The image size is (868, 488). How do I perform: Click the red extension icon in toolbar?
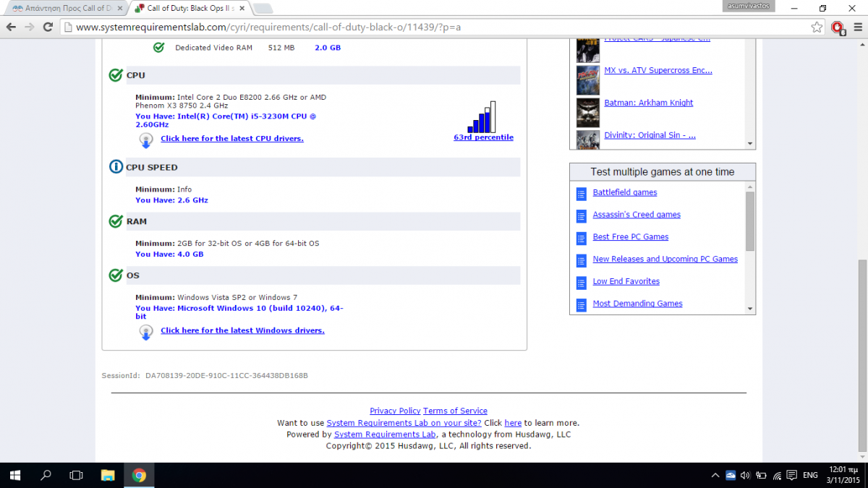[x=838, y=27]
